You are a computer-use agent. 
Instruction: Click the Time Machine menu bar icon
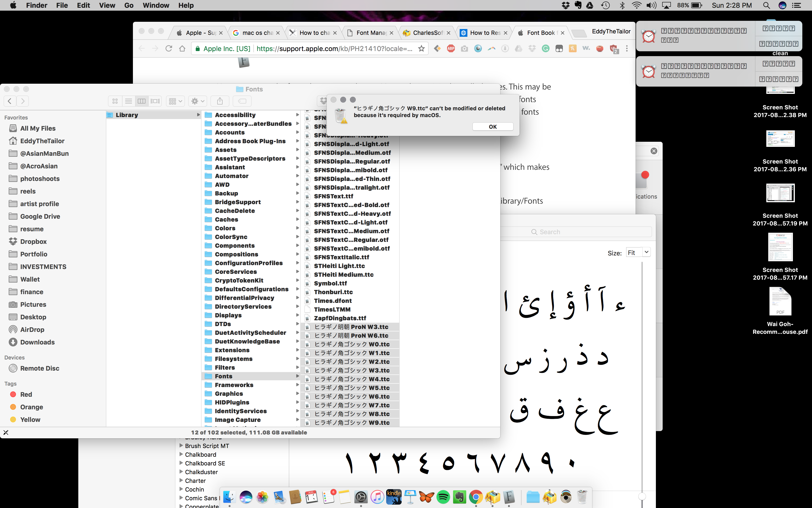point(605,5)
